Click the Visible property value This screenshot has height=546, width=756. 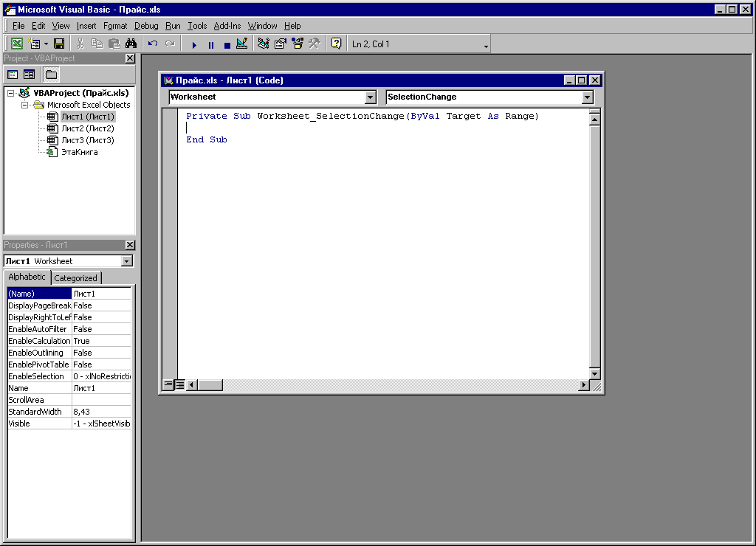[x=101, y=424]
